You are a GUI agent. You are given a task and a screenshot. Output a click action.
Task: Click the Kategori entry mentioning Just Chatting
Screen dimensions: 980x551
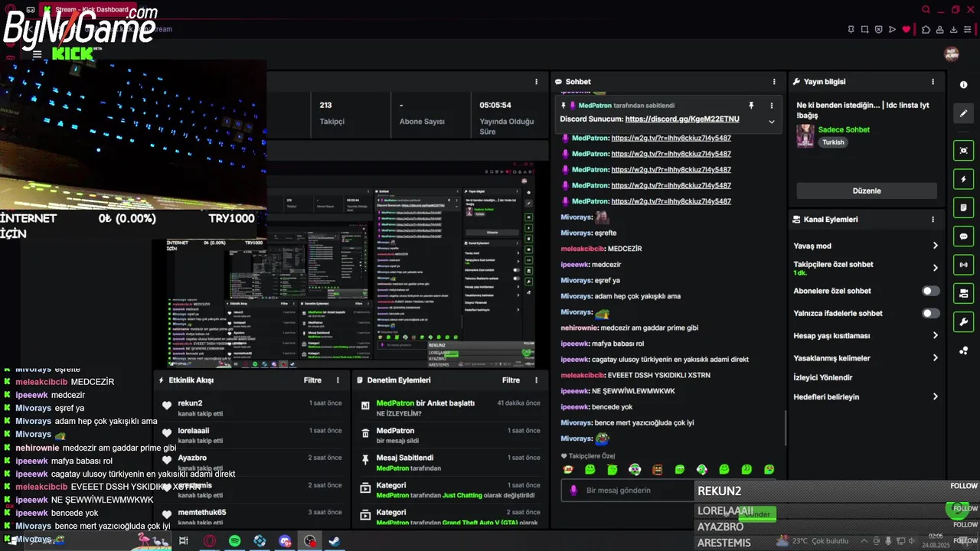452,490
